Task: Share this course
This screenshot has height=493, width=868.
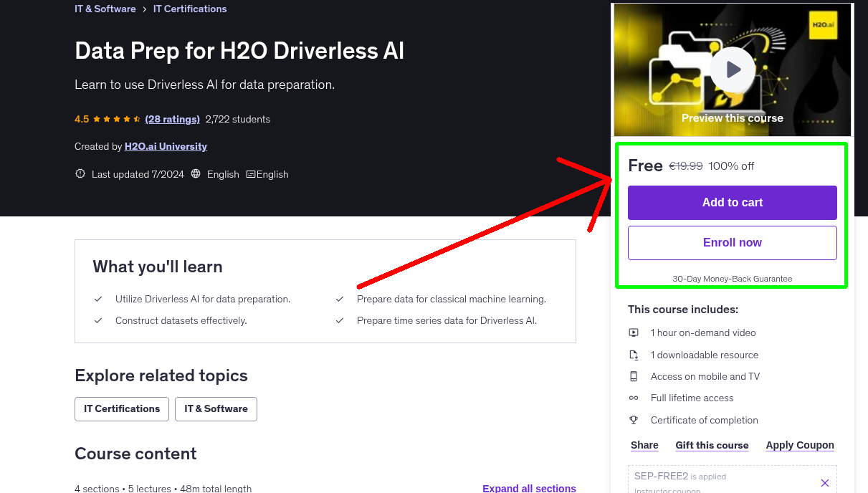Action: (644, 445)
